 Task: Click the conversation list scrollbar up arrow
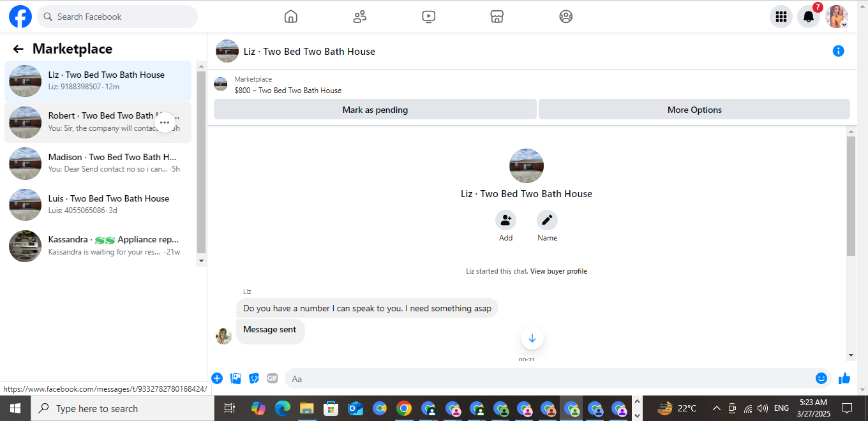(202, 66)
